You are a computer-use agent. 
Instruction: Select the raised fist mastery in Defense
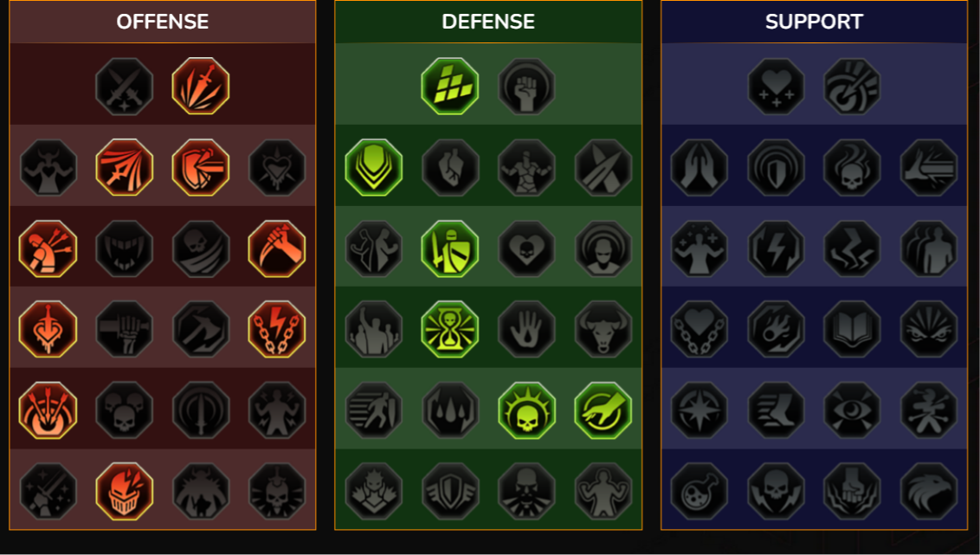526,87
